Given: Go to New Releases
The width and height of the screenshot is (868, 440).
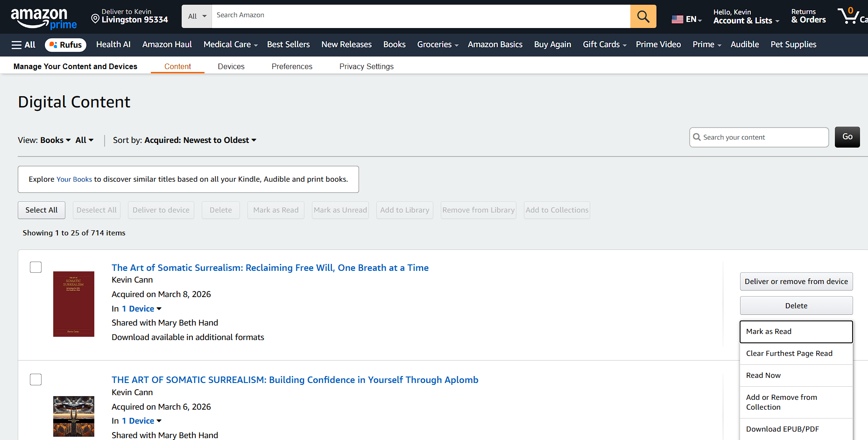Looking at the screenshot, I should point(346,44).
